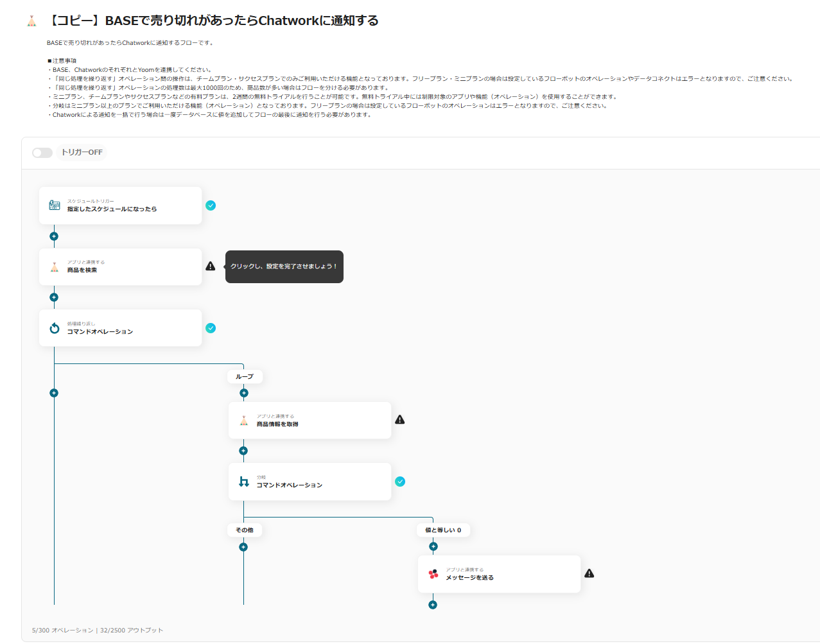Viewport: 820px width, 644px height.
Task: Click the warning icon beside メッセージを送る
Action: [x=589, y=573]
